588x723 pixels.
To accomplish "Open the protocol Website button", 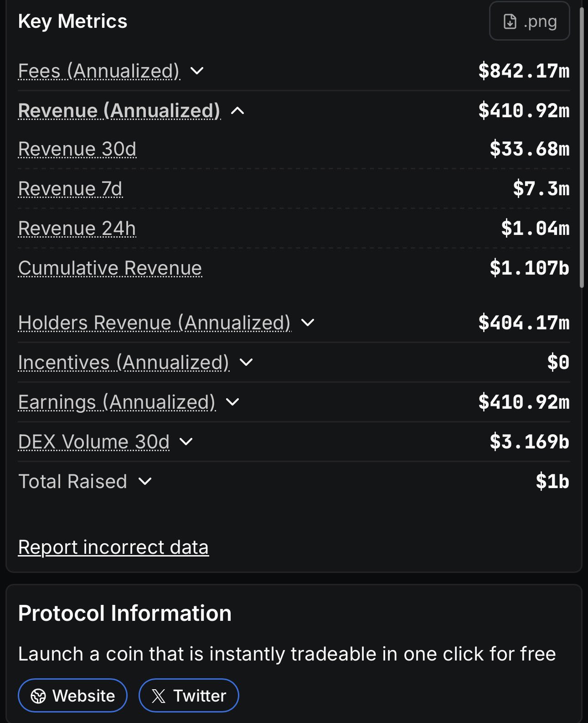I will point(72,696).
